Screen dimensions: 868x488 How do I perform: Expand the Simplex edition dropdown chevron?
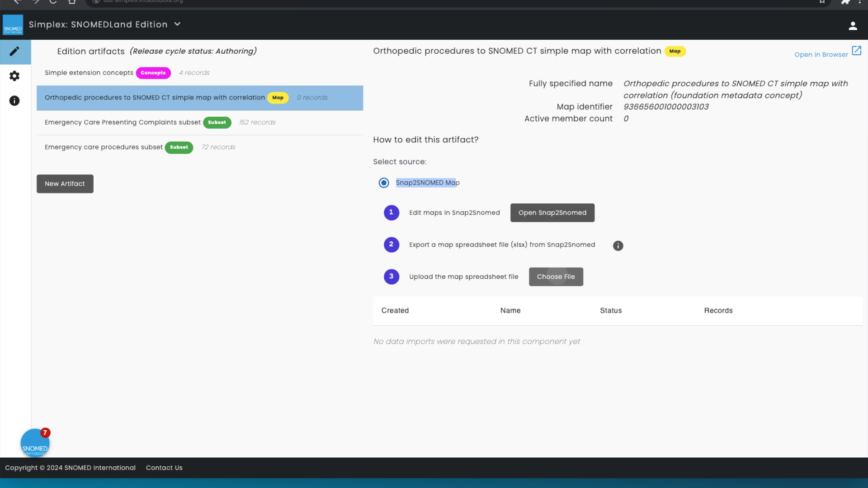pyautogui.click(x=177, y=24)
